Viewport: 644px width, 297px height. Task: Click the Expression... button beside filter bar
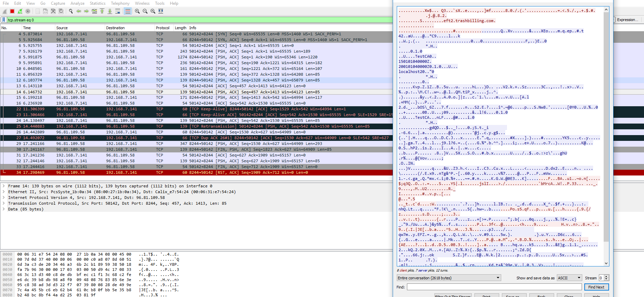click(627, 20)
